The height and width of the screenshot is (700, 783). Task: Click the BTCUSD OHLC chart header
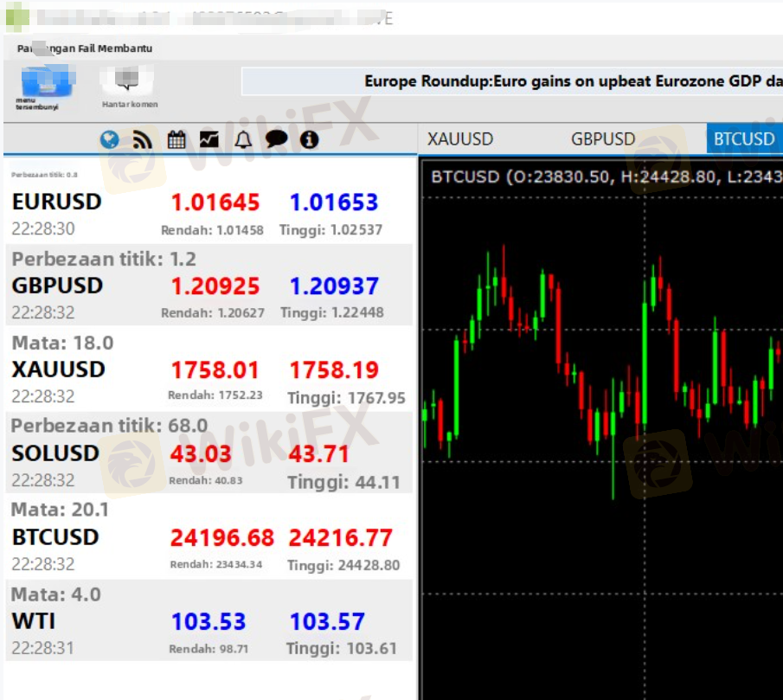pos(606,177)
